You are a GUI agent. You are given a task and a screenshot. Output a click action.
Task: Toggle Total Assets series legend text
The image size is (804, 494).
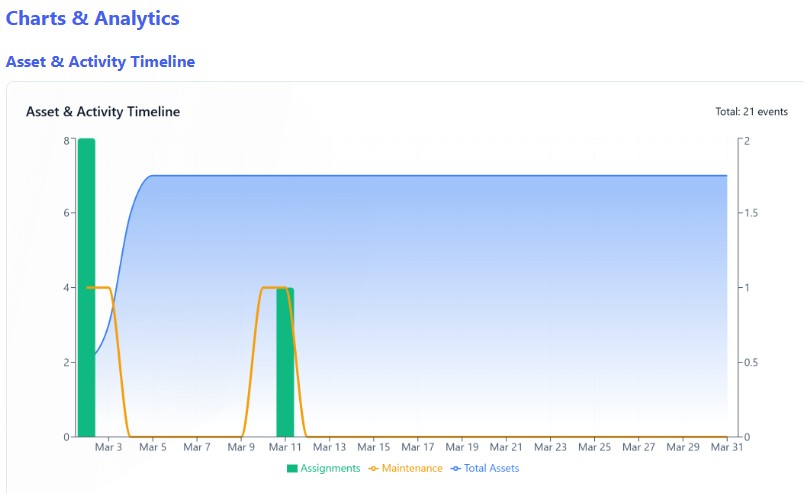(x=491, y=468)
